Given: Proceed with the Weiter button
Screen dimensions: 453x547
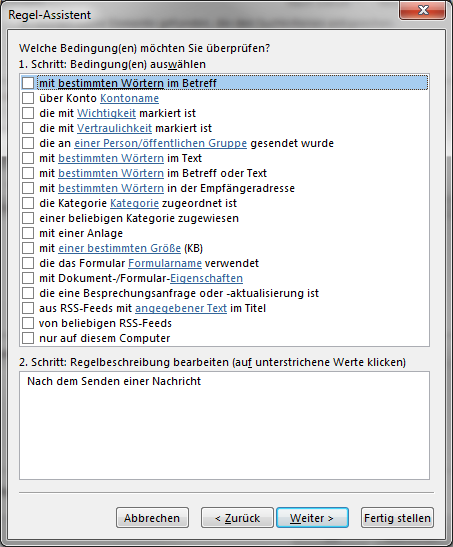Looking at the screenshot, I should (312, 518).
